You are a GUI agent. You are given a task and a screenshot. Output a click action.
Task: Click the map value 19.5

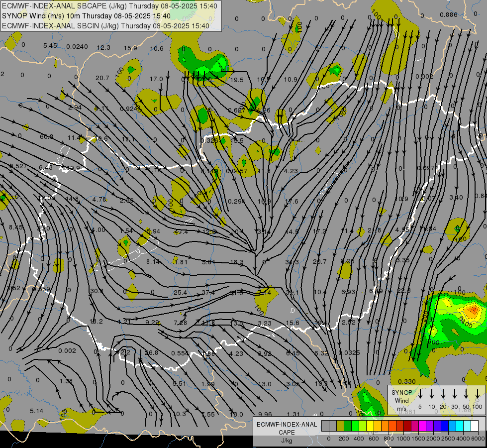(x=237, y=80)
